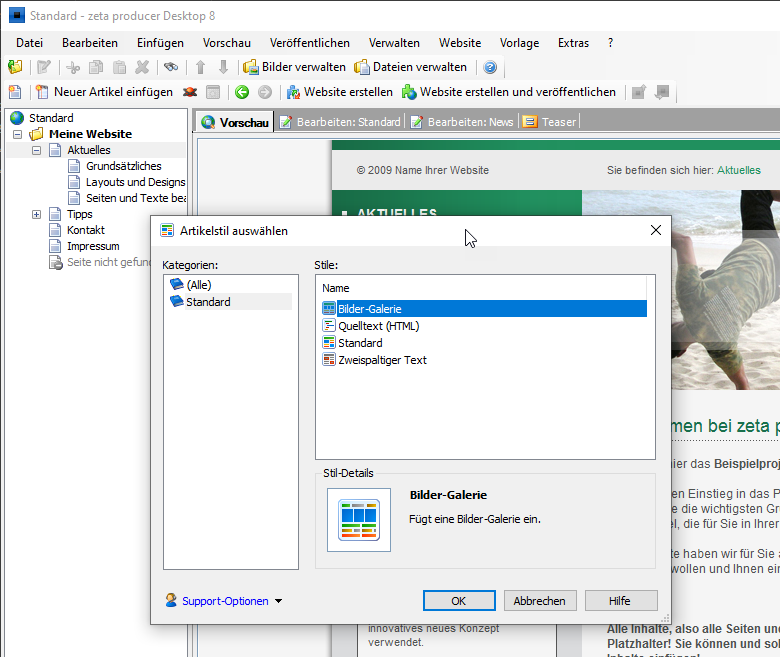Click the gray forward arrow icon
Screen dimensions: 780x657
tap(265, 92)
